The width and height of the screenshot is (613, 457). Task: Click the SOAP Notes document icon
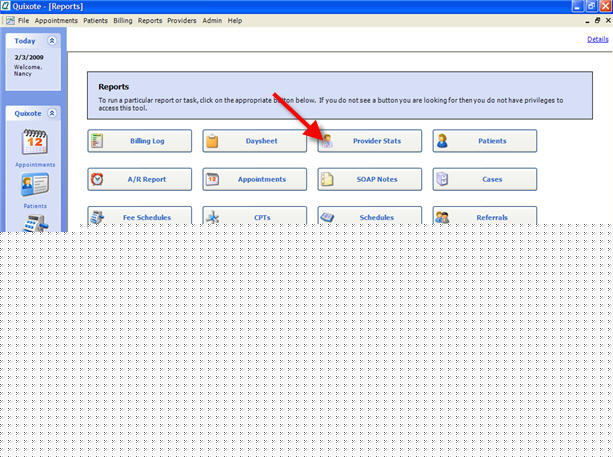click(x=327, y=179)
